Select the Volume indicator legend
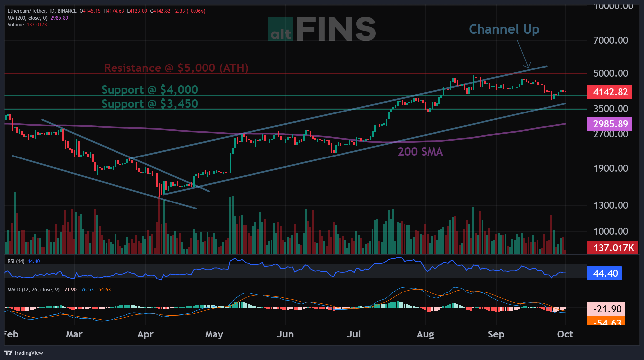This screenshot has height=360, width=644. point(16,25)
